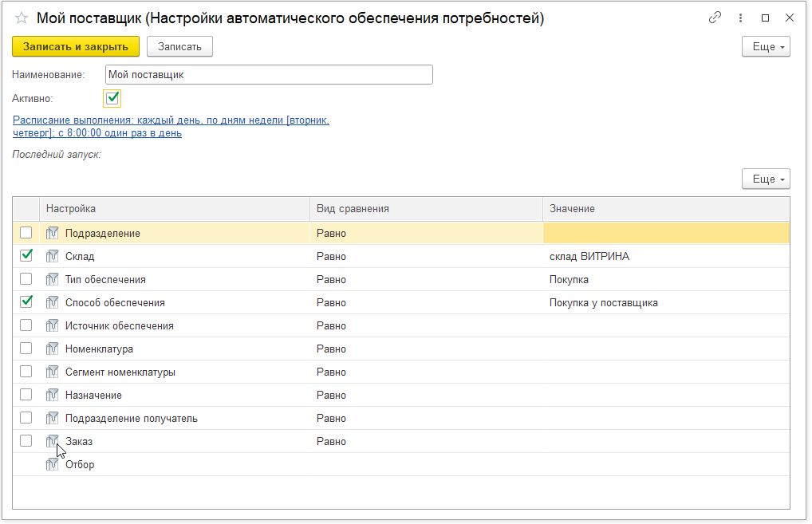Click filter icon beside Склад row
The width and height of the screenshot is (812, 524).
(53, 256)
